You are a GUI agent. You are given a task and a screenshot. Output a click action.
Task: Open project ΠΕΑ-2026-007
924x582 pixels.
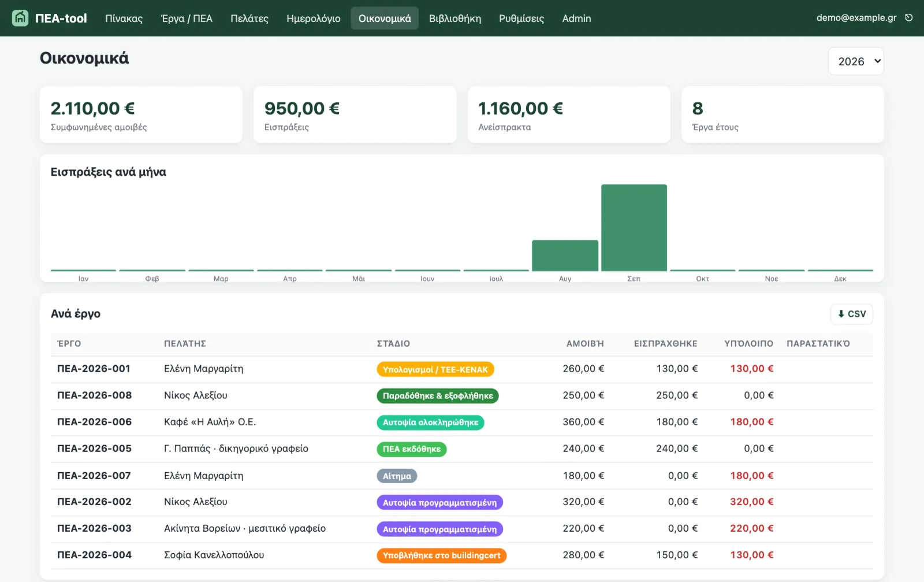pyautogui.click(x=94, y=476)
